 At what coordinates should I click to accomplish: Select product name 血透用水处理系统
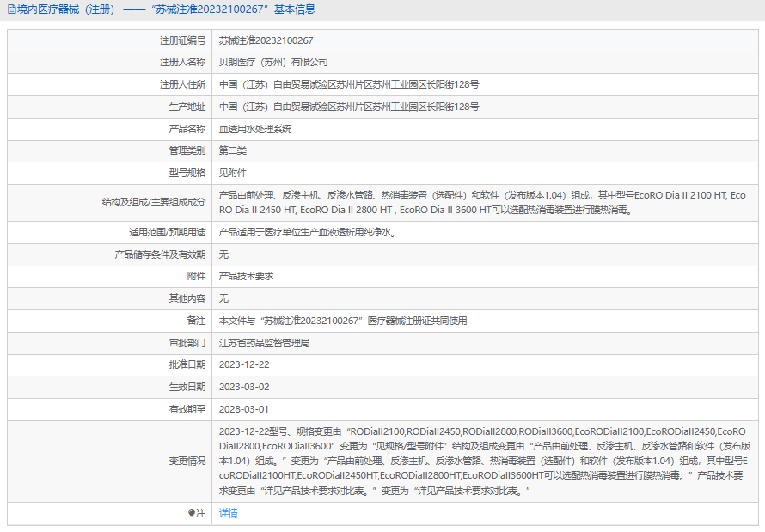pos(255,129)
